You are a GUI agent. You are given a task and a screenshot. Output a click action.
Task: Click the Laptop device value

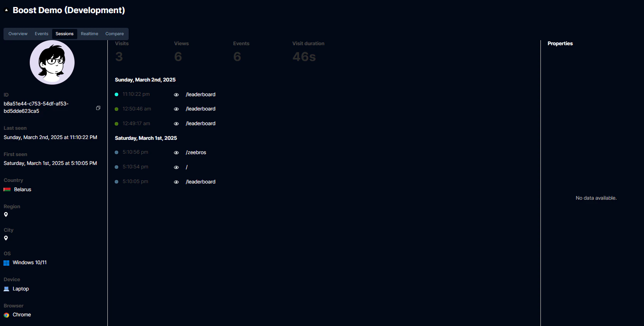tap(21, 289)
